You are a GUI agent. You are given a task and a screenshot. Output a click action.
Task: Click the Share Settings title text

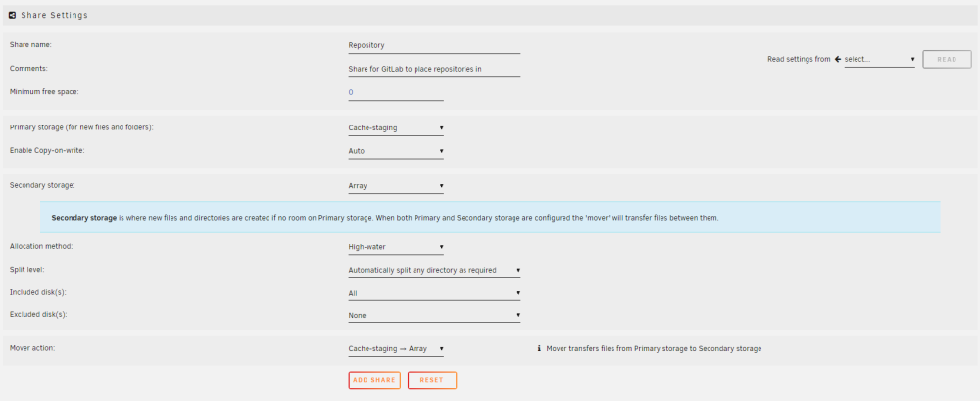point(54,15)
